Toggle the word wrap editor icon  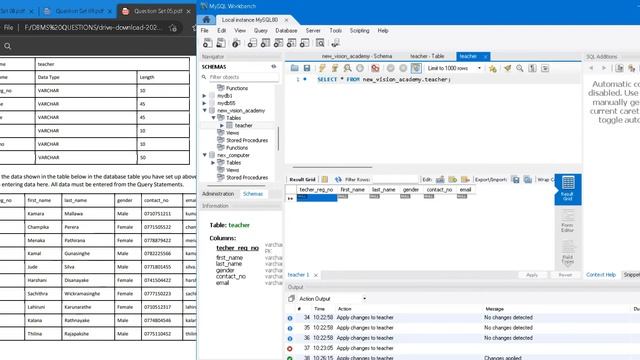point(545,68)
